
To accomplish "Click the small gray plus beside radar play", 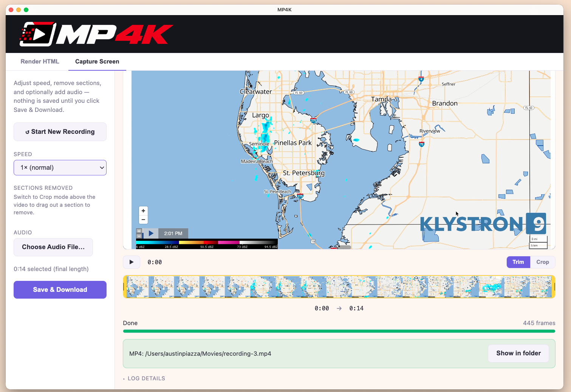I will [x=139, y=231].
